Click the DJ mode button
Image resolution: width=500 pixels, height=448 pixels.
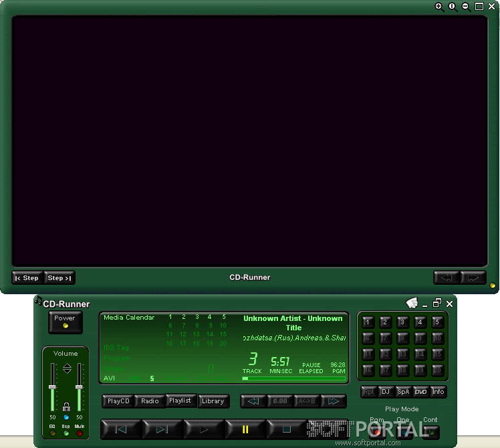(x=386, y=392)
